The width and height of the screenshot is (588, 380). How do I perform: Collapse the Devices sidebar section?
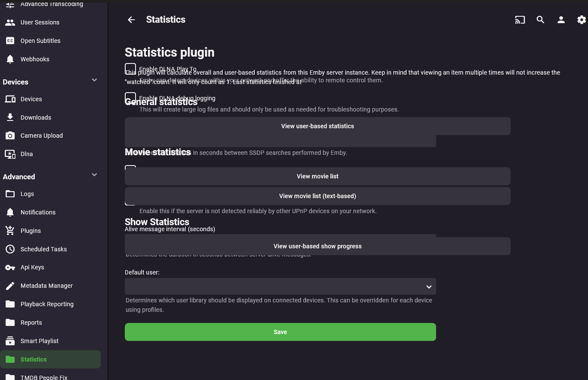click(x=94, y=80)
